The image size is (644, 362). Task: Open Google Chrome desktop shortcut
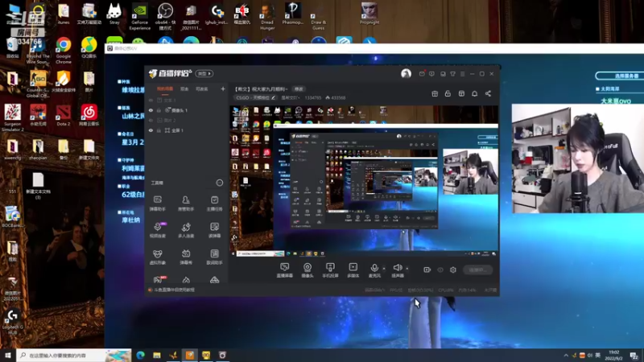coord(64,50)
